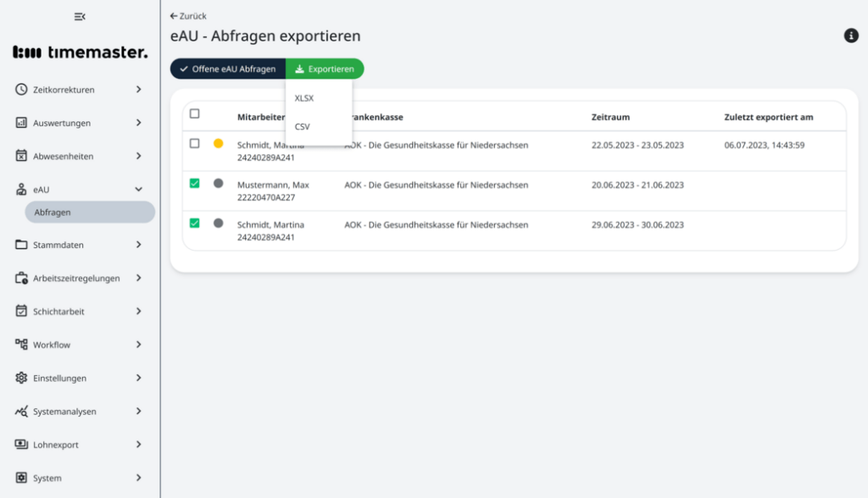Click the info icon in the top-right corner
The height and width of the screenshot is (498, 868).
(x=851, y=36)
